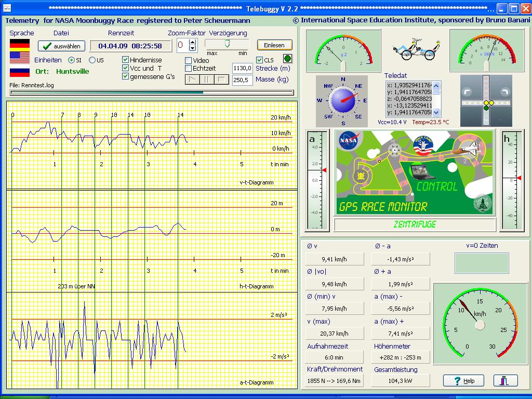Viewport: 532px width, 399px height.
Task: Click the laptop CONTROL icon on map
Action: point(422,171)
